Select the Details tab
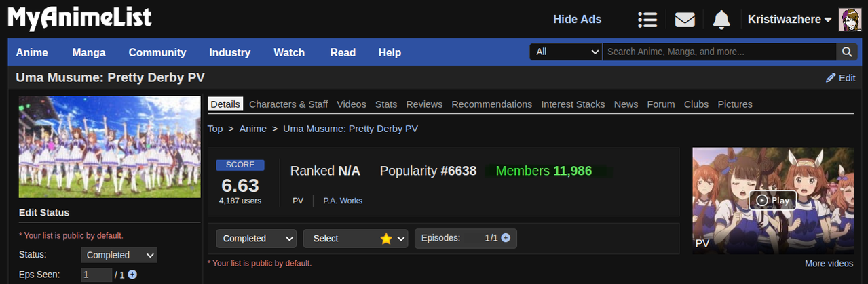868x284 pixels. pyautogui.click(x=225, y=104)
